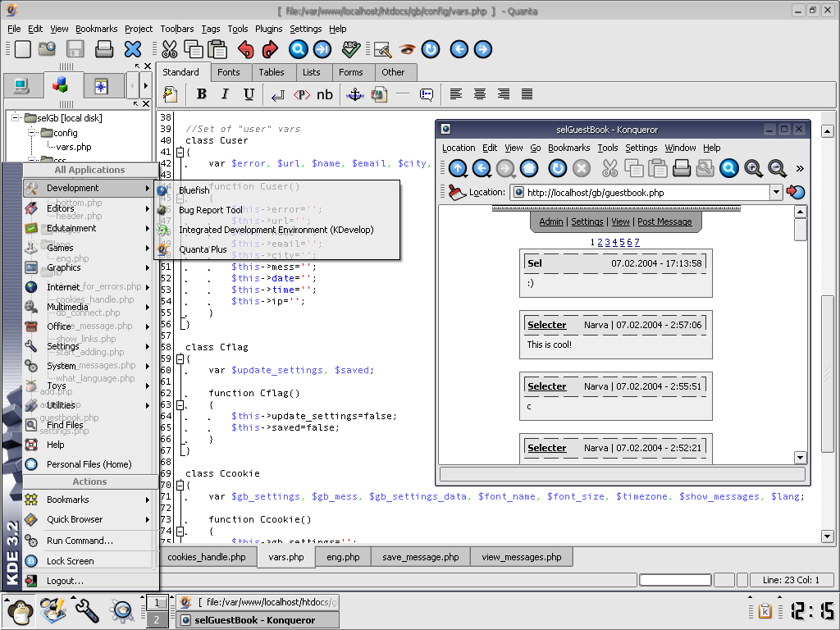
Task: Click Konqueror's Up arrow navigation icon
Action: coord(458,168)
